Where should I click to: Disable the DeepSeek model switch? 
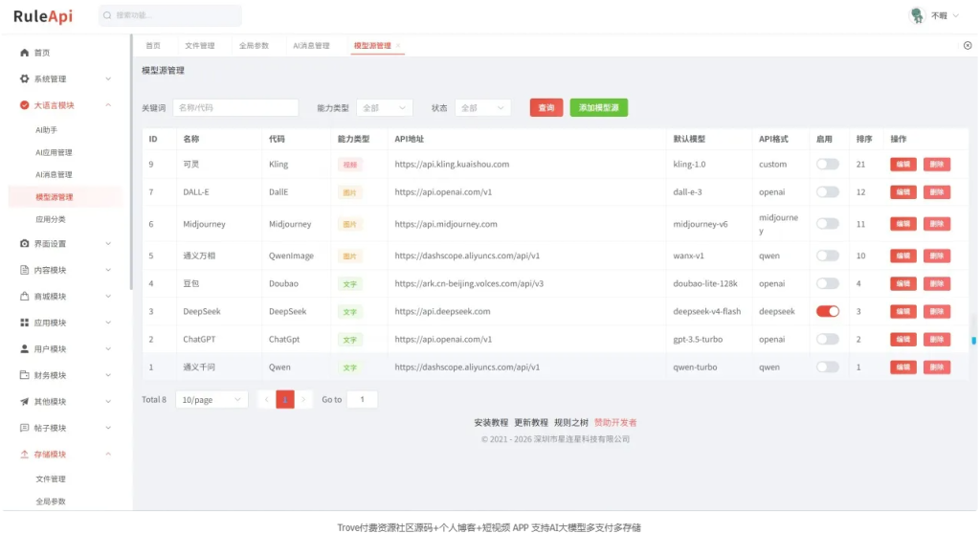(x=828, y=311)
